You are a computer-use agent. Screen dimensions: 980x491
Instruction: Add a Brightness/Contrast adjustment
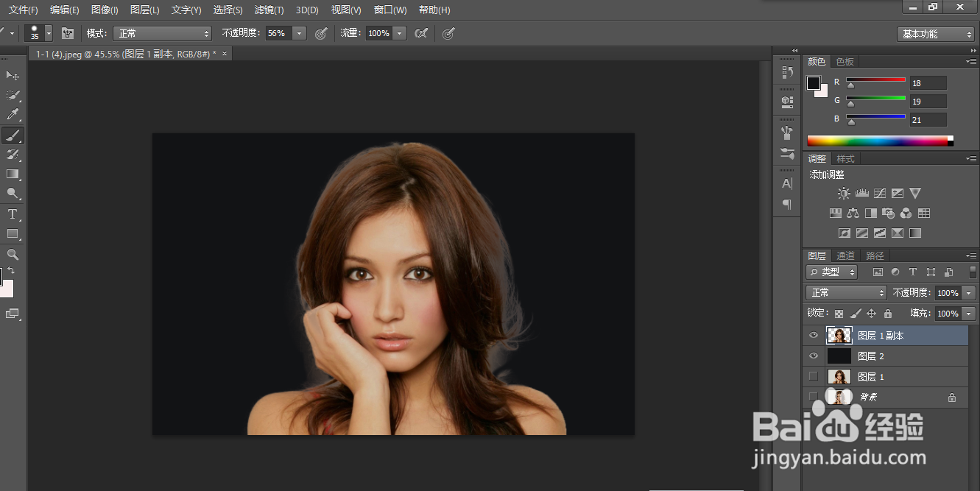pos(844,194)
